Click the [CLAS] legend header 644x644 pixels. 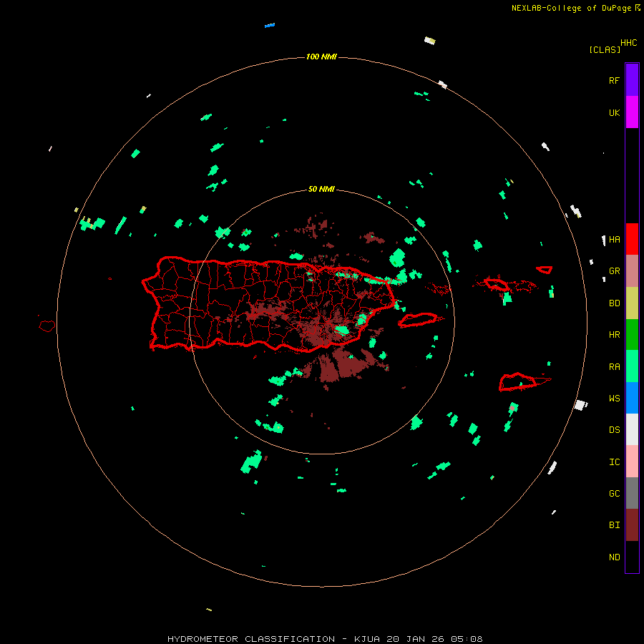(605, 49)
